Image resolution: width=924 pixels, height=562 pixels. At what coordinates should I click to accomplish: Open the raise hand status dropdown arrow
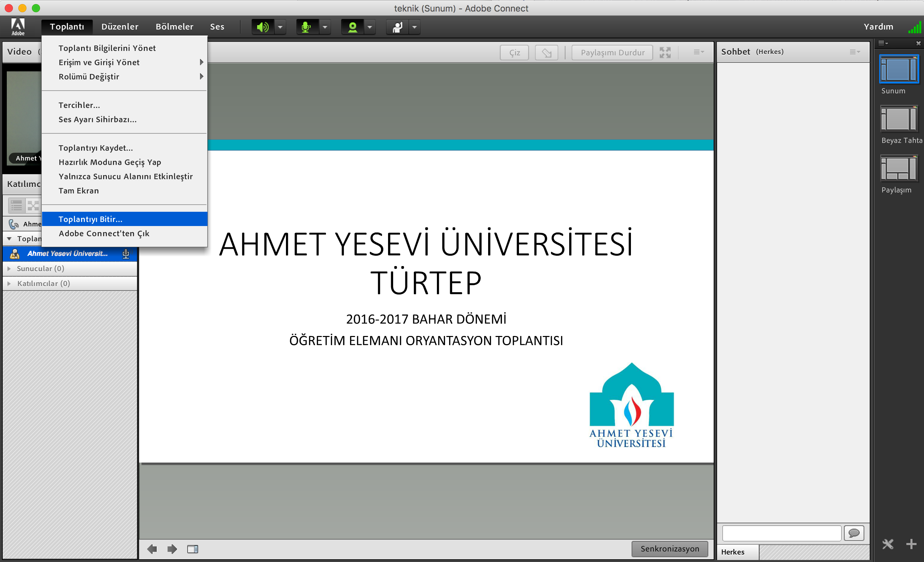tap(415, 27)
